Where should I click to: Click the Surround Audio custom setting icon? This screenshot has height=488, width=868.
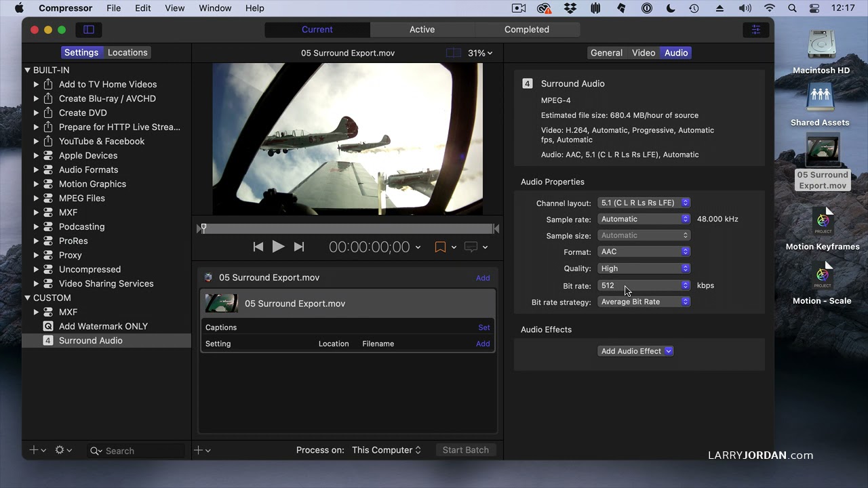(x=48, y=340)
